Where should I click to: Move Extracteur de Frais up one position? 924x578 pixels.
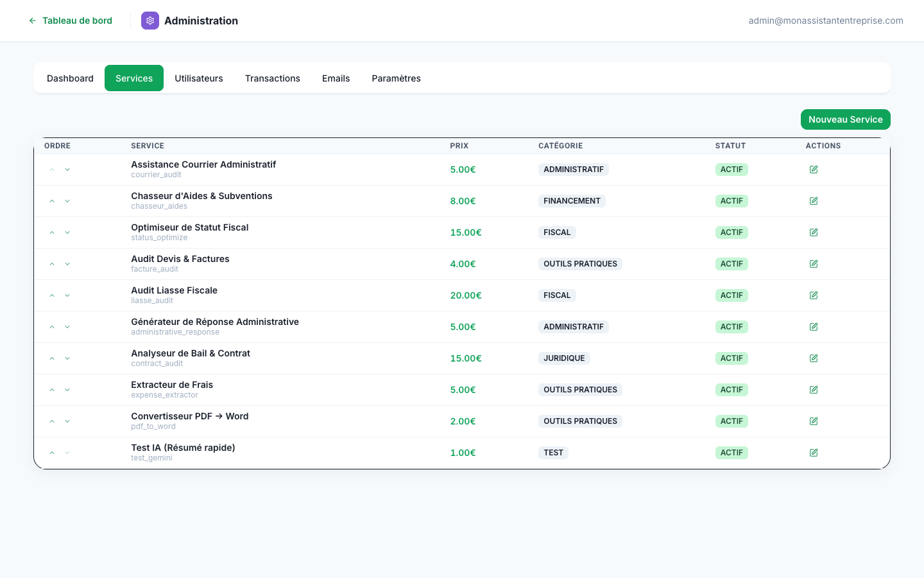pyautogui.click(x=52, y=390)
